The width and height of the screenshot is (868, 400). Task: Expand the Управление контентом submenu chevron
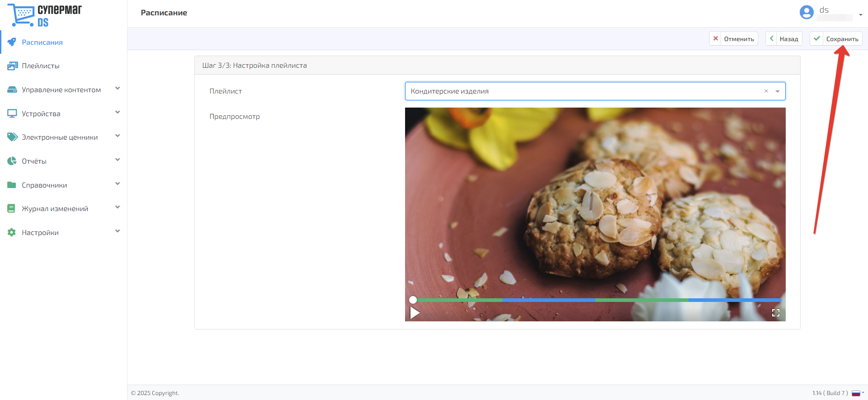[118, 89]
